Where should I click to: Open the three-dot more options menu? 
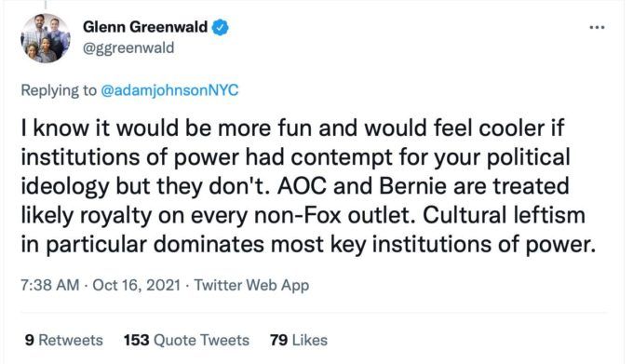[x=597, y=27]
